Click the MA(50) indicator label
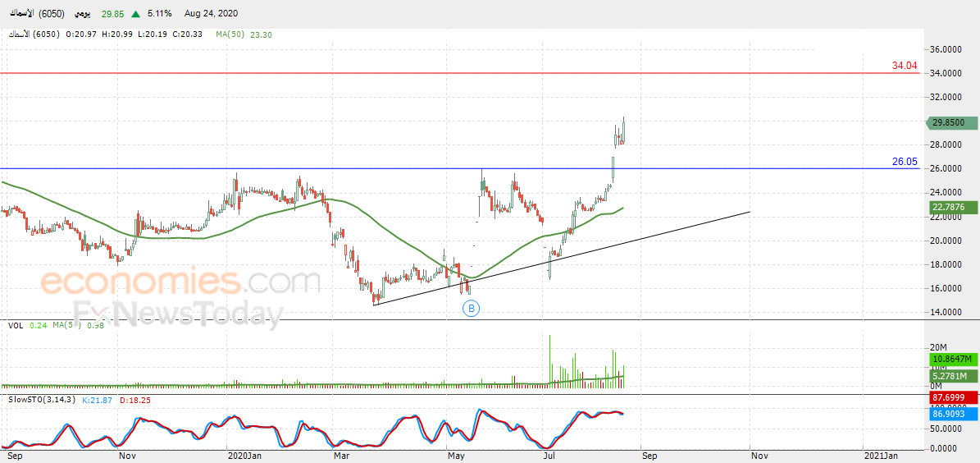 pos(230,35)
